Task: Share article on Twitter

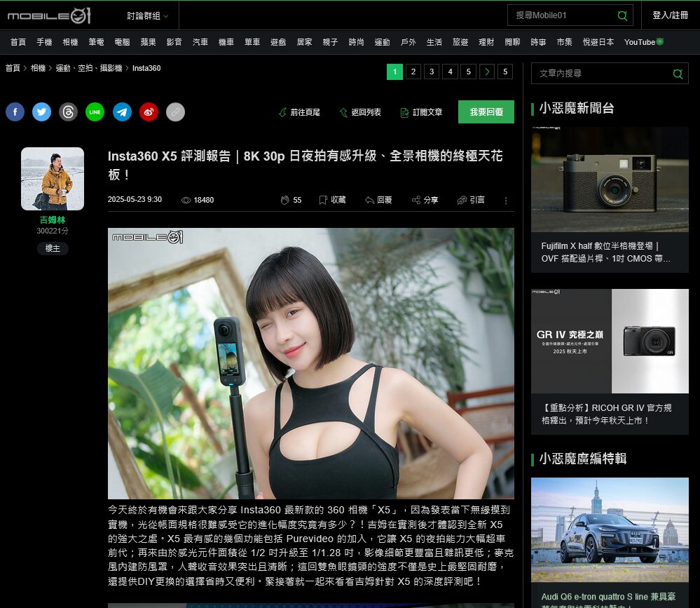Action: tap(41, 112)
